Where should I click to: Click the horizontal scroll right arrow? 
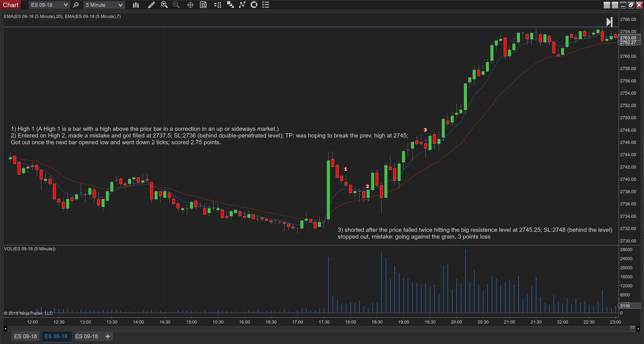(x=638, y=329)
